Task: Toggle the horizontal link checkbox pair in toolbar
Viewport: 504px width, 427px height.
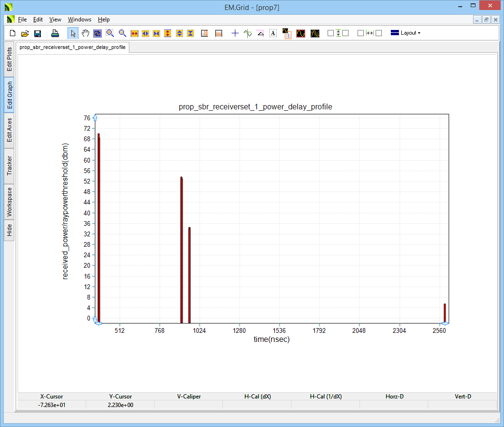Action: pyautogui.click(x=369, y=33)
